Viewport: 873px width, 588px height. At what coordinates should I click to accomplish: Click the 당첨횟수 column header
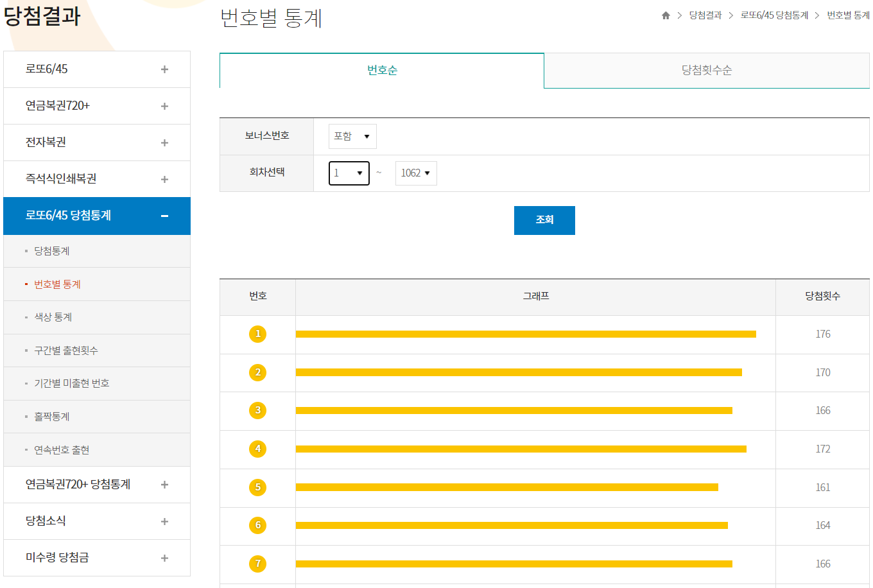[823, 297]
